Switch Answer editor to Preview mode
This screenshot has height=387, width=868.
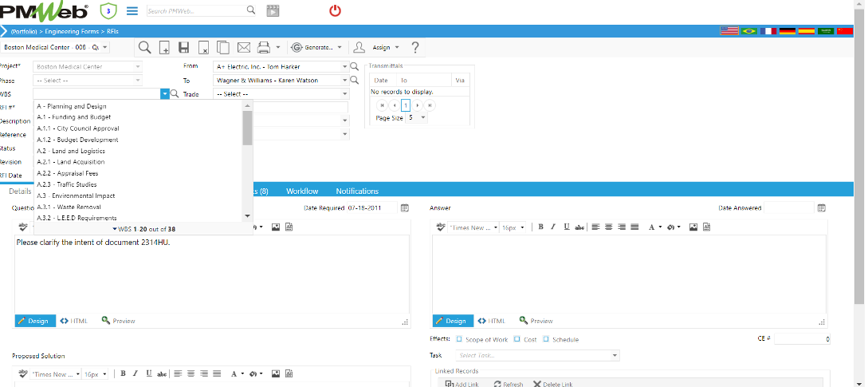click(536, 321)
